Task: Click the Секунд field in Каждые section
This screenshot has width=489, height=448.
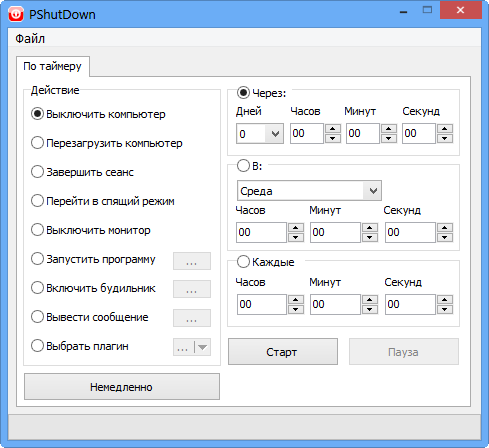Action: [410, 304]
